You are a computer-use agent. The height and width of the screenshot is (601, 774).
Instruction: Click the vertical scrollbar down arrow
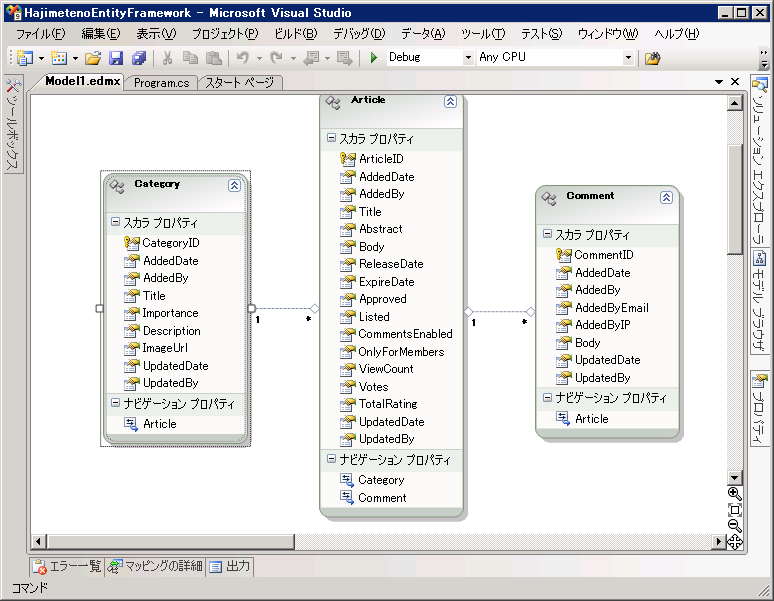[735, 477]
